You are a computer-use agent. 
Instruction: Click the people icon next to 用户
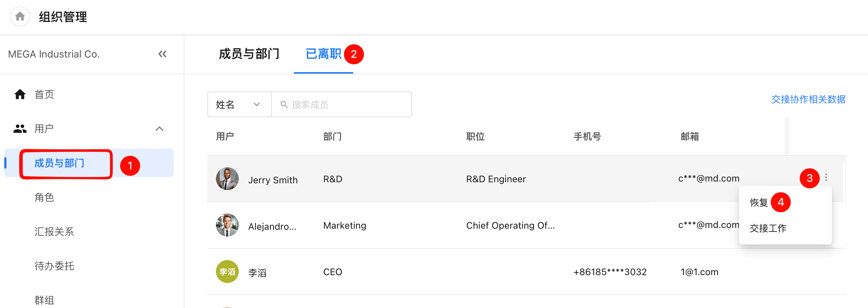(20, 129)
